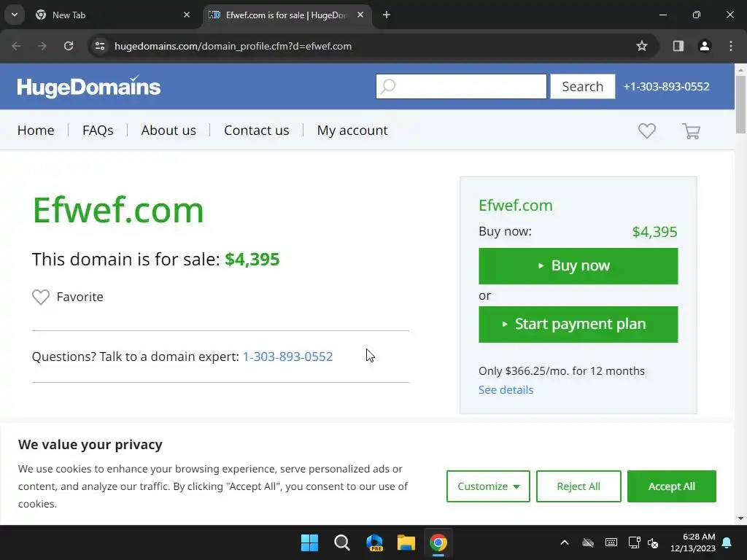Click the Buy now button

(578, 265)
